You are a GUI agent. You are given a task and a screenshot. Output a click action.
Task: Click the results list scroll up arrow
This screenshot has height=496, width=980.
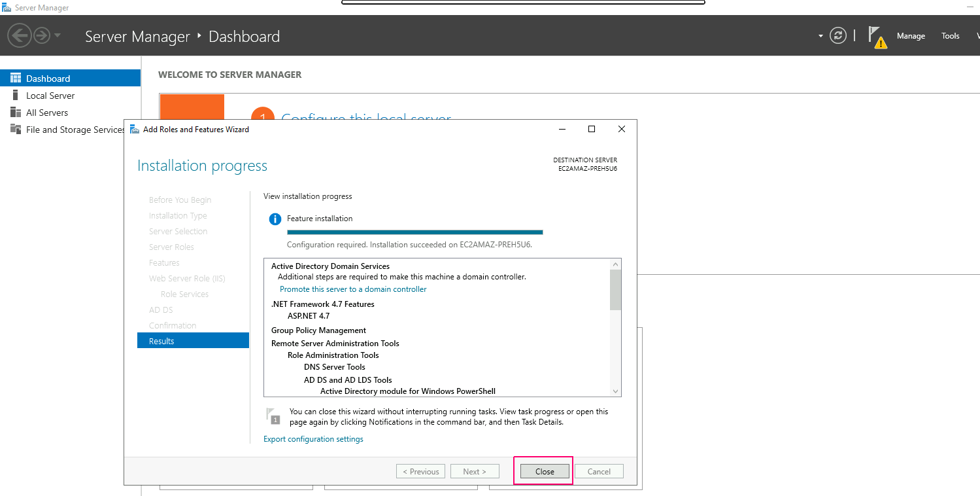point(615,264)
